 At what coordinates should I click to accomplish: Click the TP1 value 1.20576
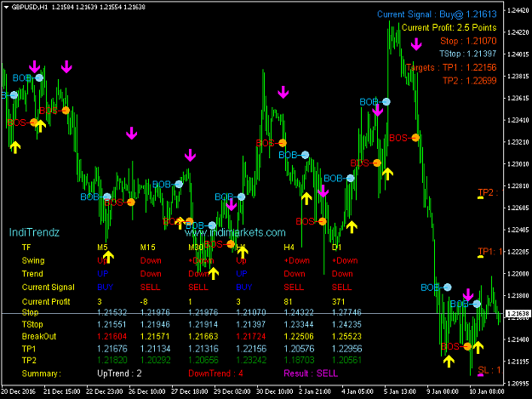click(x=299, y=349)
